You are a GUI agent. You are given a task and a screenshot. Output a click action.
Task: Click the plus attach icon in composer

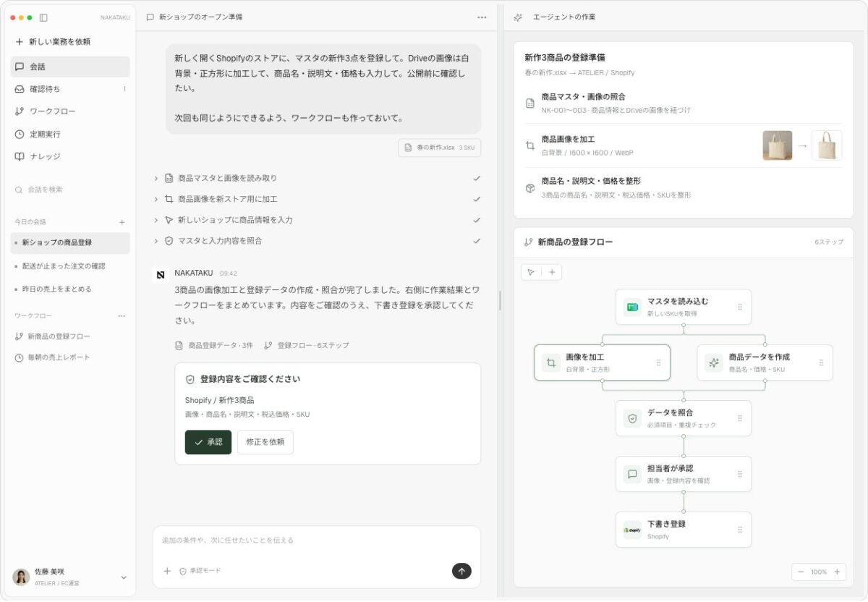point(167,571)
